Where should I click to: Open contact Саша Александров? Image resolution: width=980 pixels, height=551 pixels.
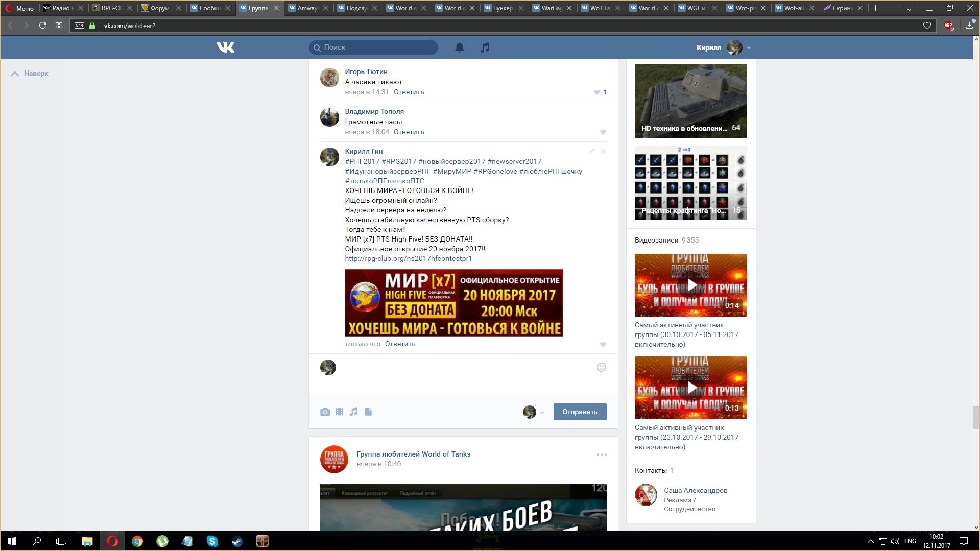[x=696, y=490]
